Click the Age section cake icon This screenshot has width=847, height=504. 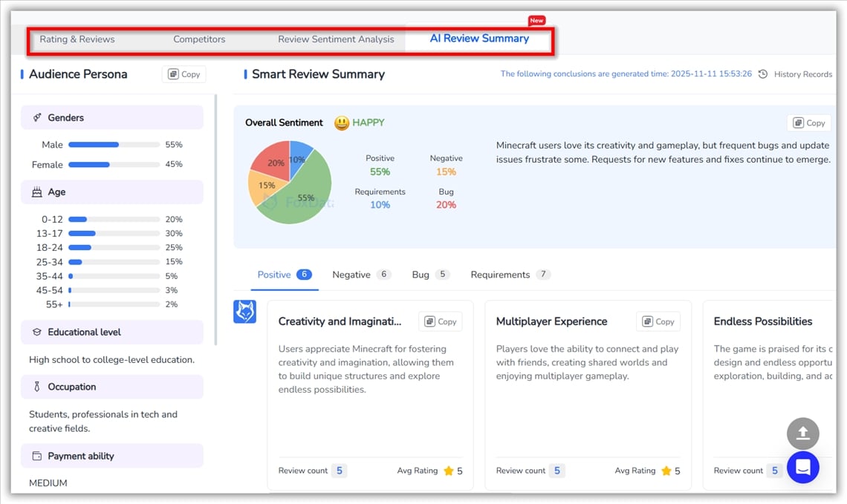point(37,192)
